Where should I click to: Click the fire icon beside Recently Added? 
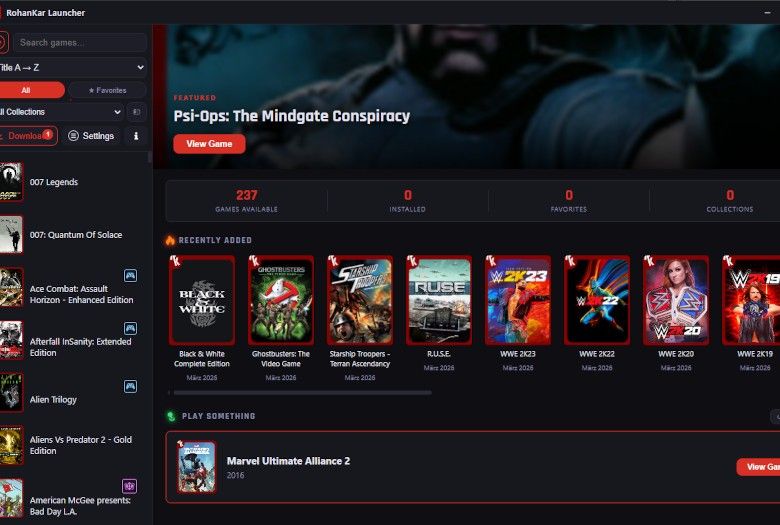(x=170, y=240)
